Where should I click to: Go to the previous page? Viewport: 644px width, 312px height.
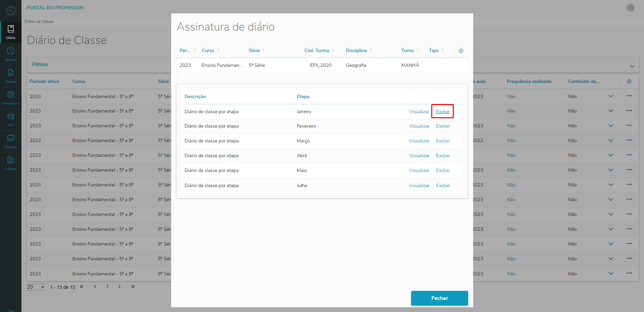(95, 287)
